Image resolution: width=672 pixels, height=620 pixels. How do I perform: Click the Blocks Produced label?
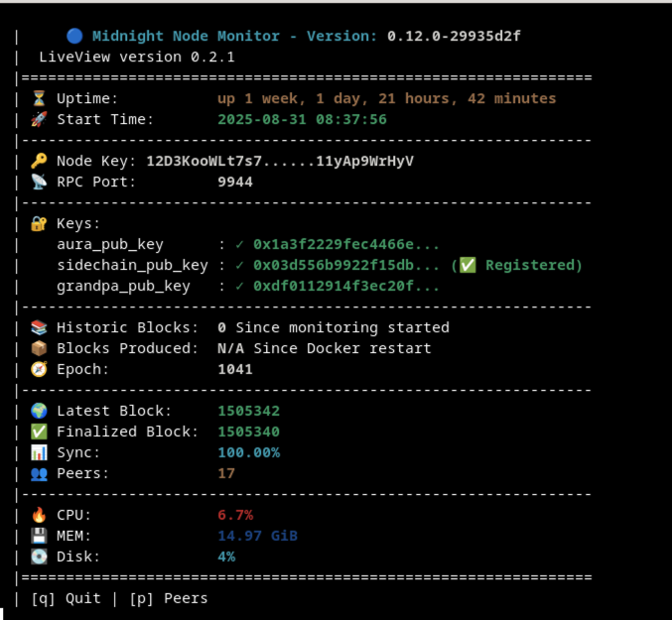click(x=127, y=348)
